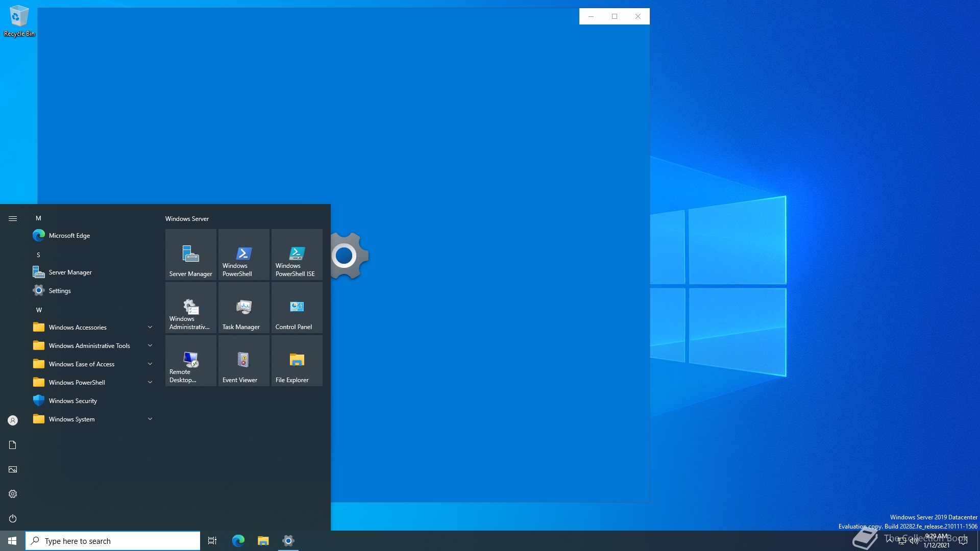Click the letter M app list header

[38, 218]
